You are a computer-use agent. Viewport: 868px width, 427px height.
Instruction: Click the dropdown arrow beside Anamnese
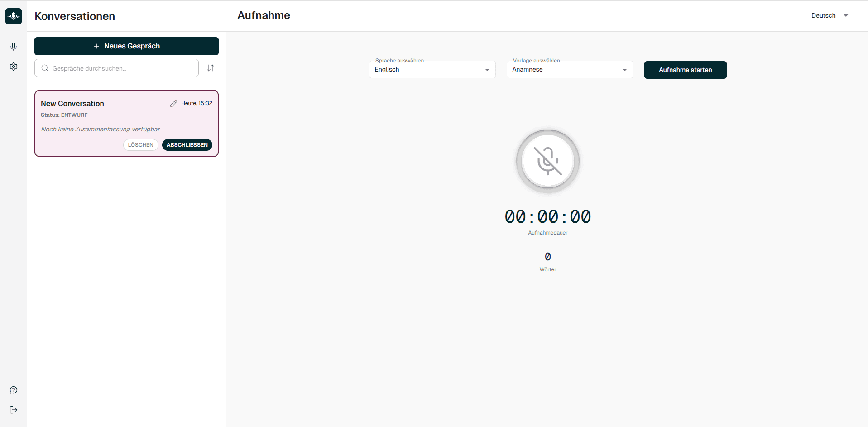tap(625, 70)
